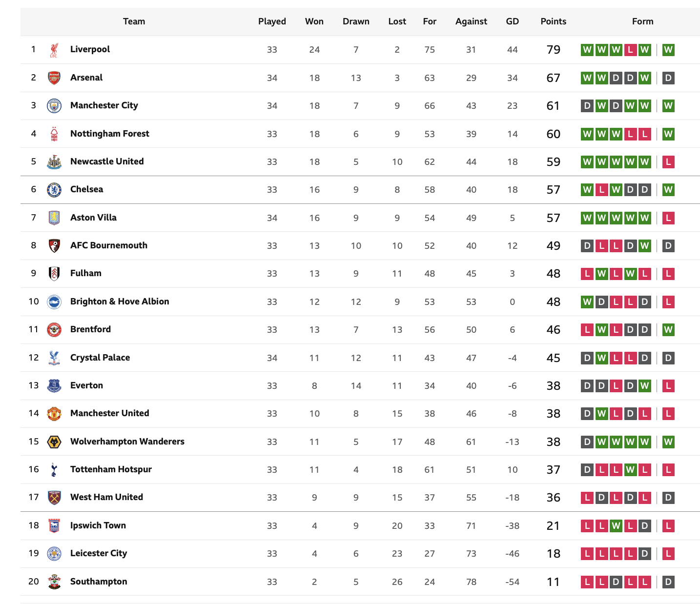Click the Tottenham Hotspur cockerel icon
The width and height of the screenshot is (700, 604).
[54, 470]
